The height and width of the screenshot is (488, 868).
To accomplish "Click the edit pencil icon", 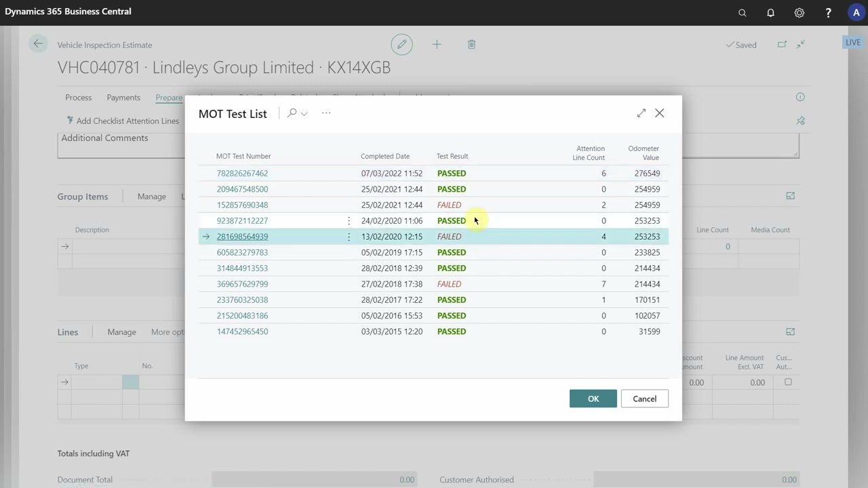I will click(x=401, y=44).
